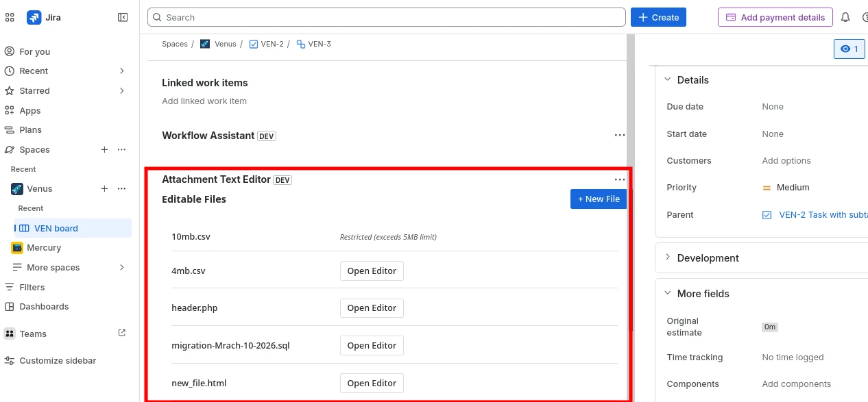Expand the Development section
868x402 pixels.
(x=668, y=257)
